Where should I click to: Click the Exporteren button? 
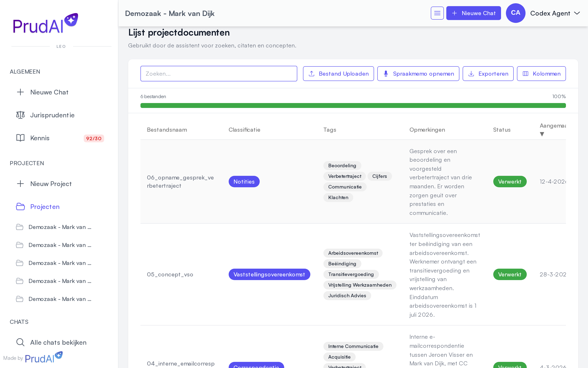488,74
